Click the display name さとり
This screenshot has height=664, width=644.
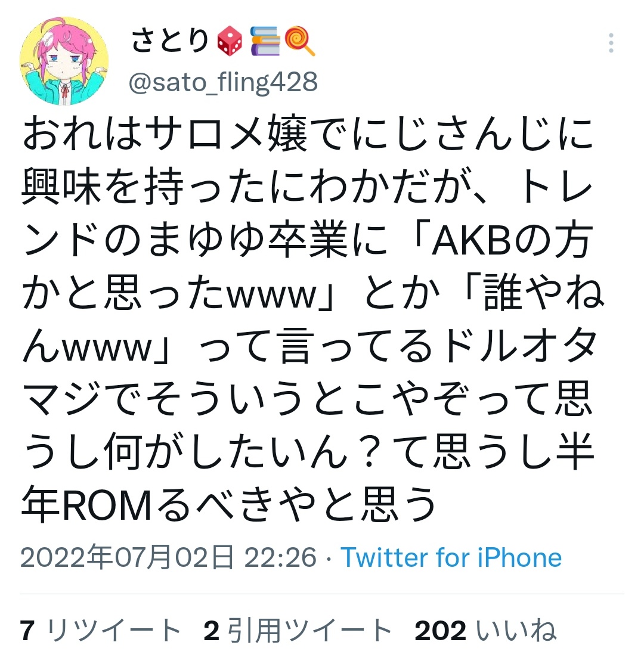[x=170, y=41]
